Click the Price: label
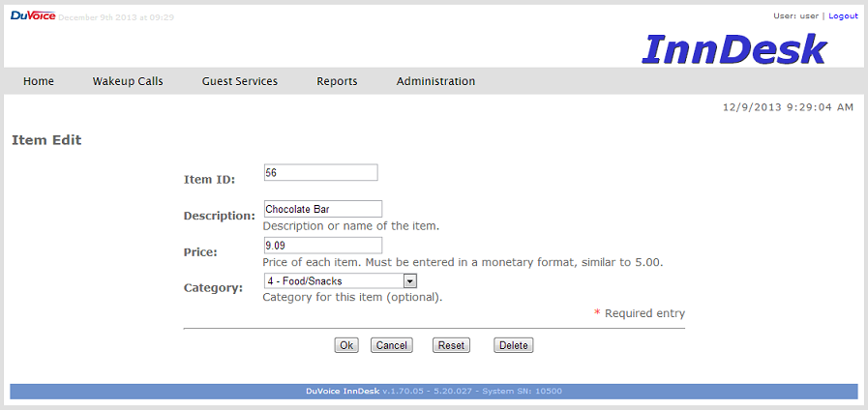The width and height of the screenshot is (868, 410). click(x=200, y=252)
